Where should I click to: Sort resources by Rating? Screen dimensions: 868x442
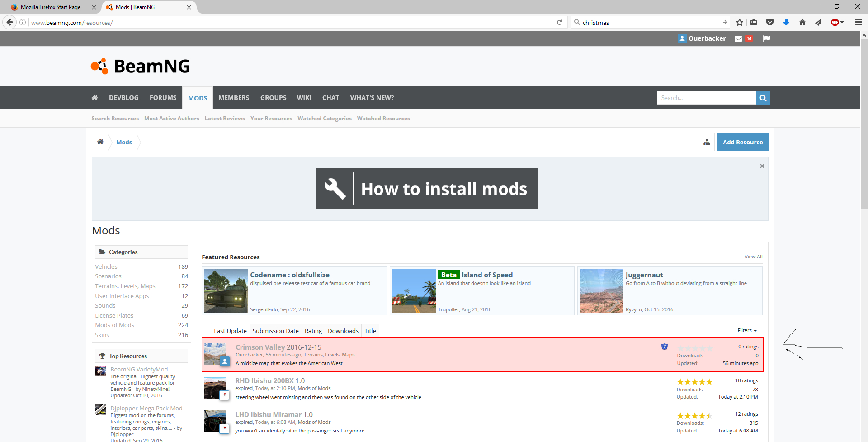click(313, 331)
